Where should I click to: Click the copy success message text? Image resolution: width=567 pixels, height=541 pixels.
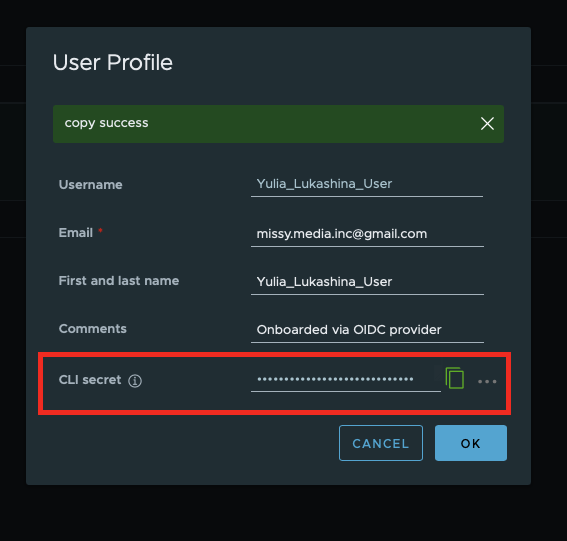coord(106,123)
